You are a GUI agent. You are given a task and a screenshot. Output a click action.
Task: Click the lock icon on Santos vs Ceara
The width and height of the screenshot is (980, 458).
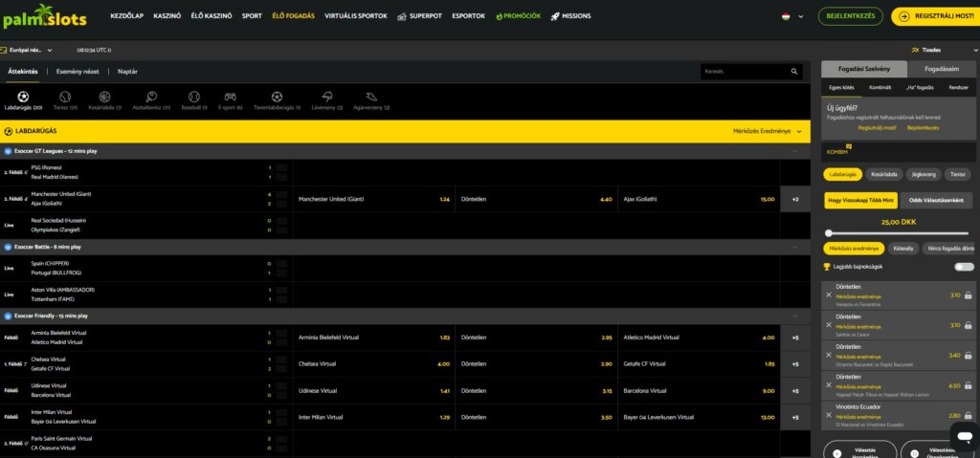click(969, 325)
